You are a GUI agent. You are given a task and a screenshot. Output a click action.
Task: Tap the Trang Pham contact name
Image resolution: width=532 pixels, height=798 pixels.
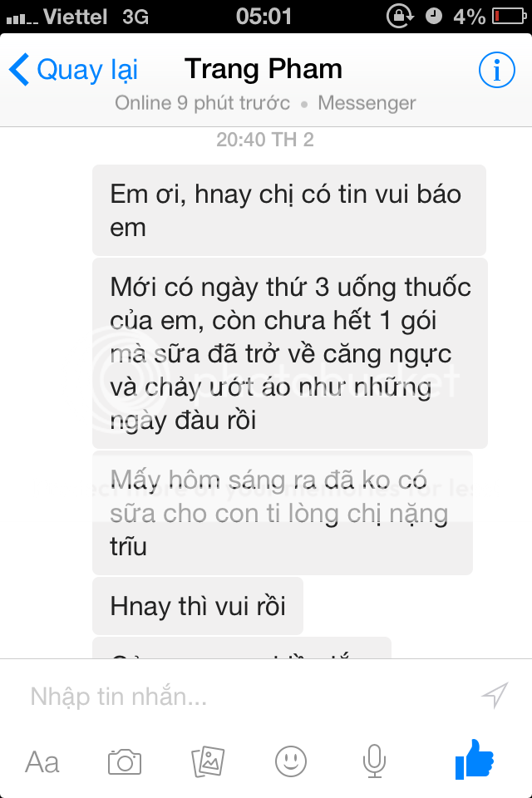point(264,69)
